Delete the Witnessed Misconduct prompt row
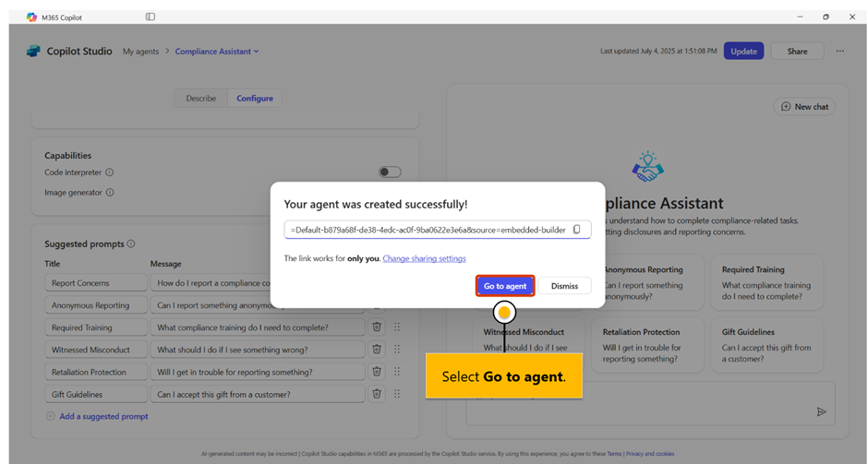This screenshot has height=464, width=868. tap(377, 349)
